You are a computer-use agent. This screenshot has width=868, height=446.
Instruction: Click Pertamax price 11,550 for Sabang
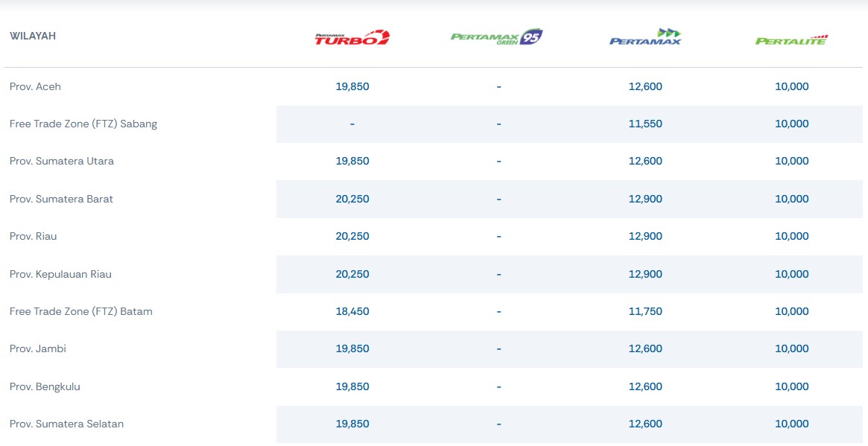point(645,124)
